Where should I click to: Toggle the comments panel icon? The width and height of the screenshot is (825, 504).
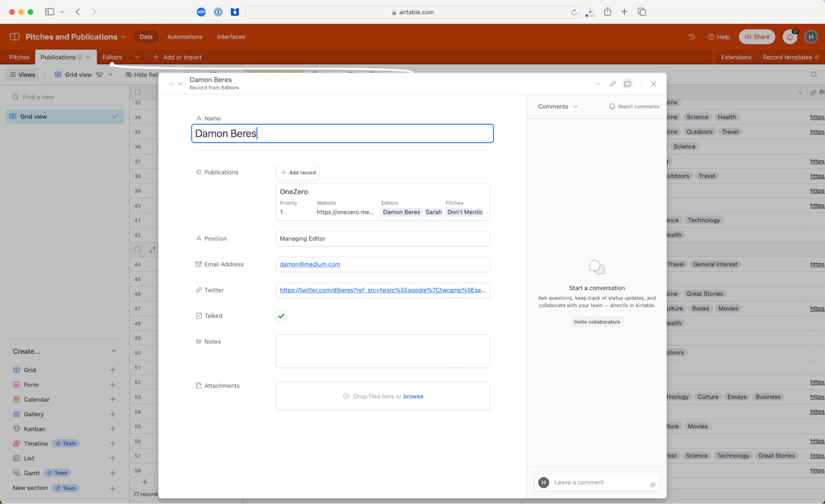click(x=628, y=84)
